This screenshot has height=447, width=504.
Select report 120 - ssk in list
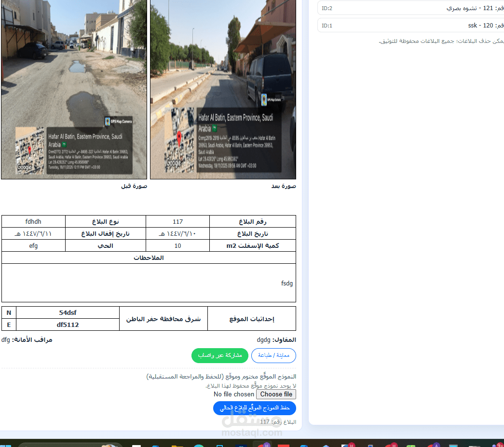(410, 26)
